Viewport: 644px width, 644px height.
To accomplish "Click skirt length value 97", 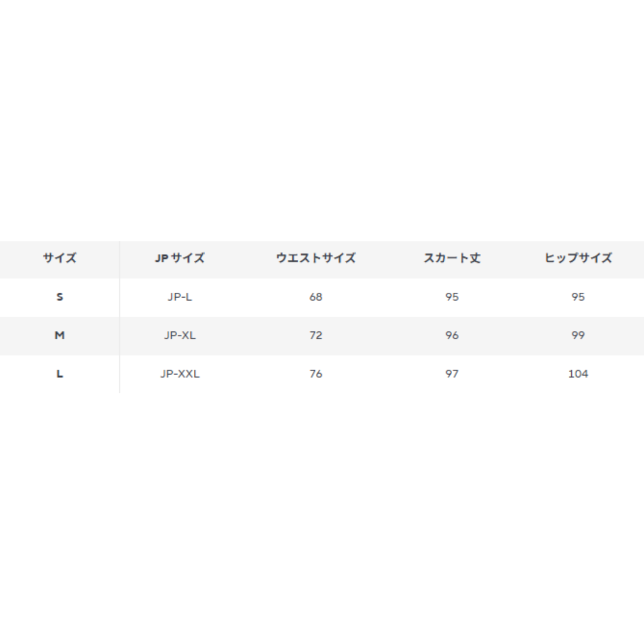I will point(452,374).
